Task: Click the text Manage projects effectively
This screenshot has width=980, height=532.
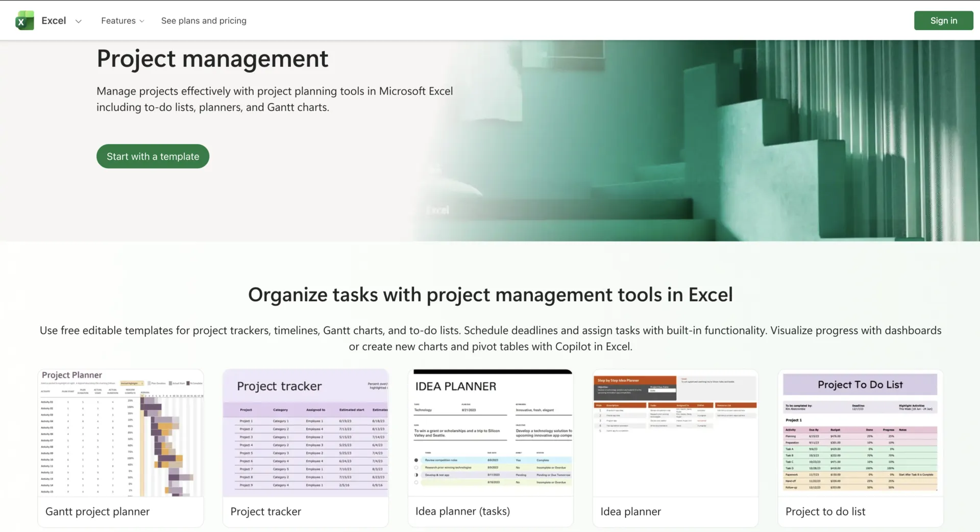Action: (x=275, y=99)
